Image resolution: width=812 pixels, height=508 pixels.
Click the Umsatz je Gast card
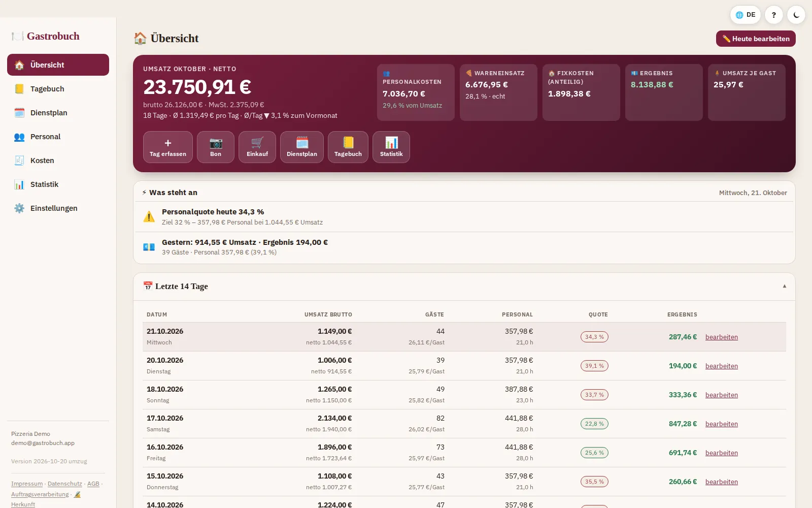pyautogui.click(x=747, y=92)
